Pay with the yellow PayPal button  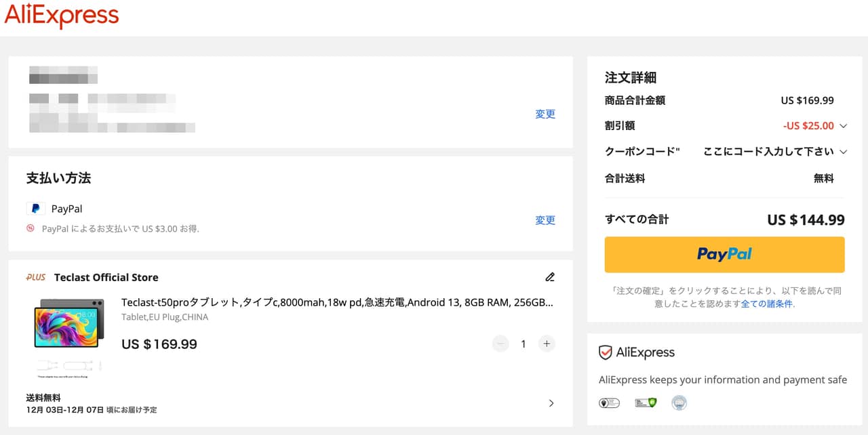point(724,254)
